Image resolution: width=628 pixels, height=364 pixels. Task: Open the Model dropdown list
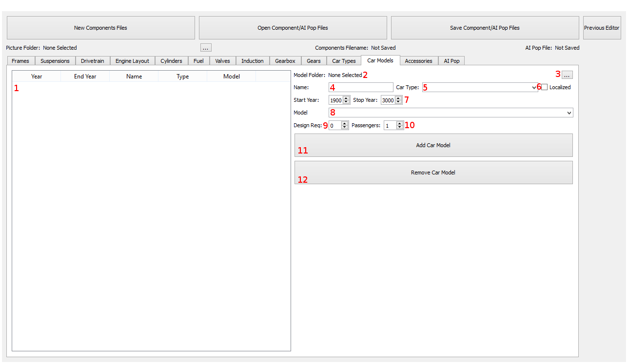451,113
